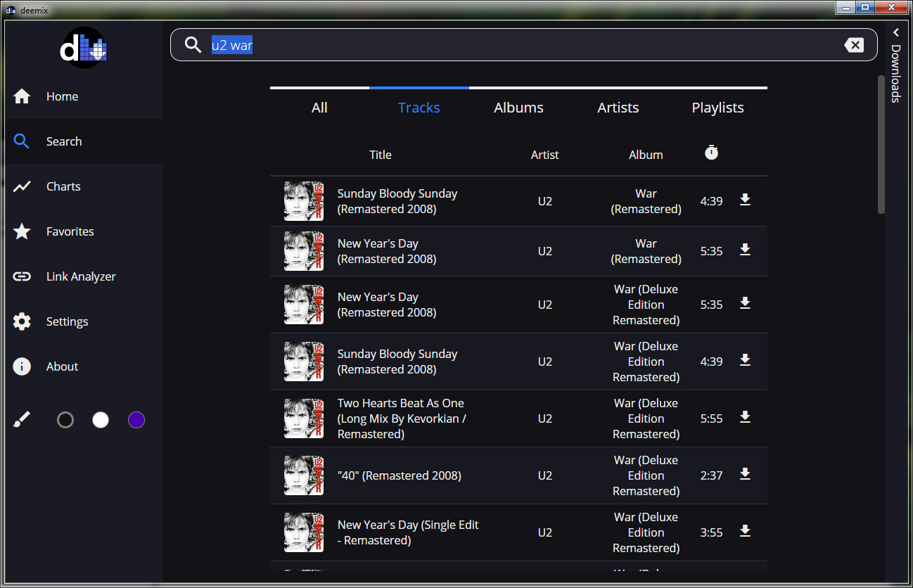The image size is (913, 588).
Task: Click title 'New Year's Day (Single Edit - Remastered)'
Action: [x=408, y=532]
